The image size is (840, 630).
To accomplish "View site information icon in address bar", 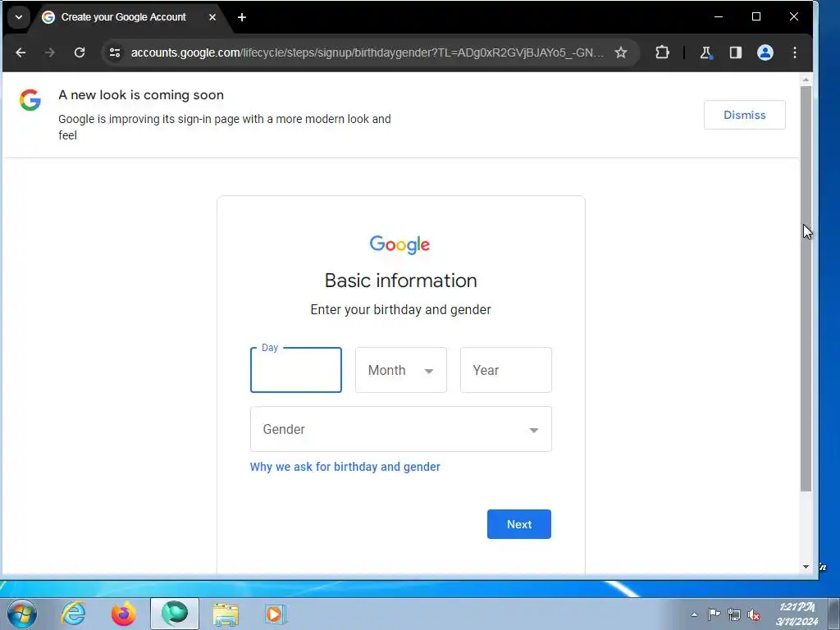I will pos(115,52).
